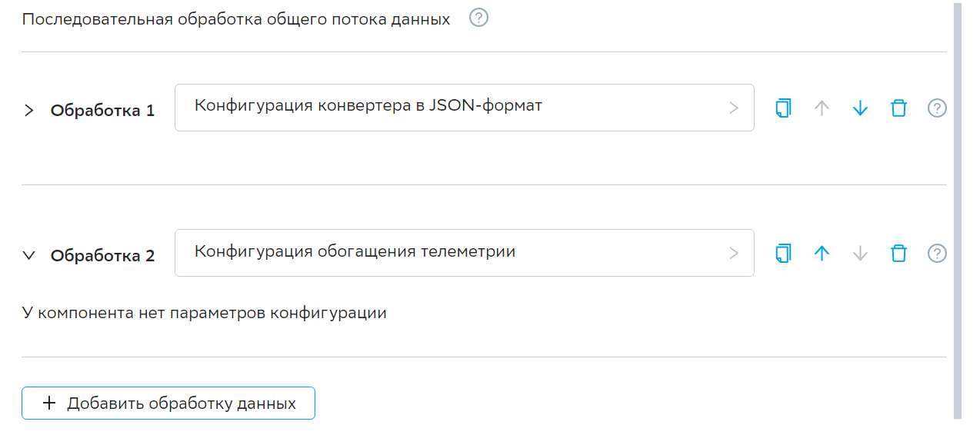Image resolution: width=980 pixels, height=435 pixels.
Task: Show help for the Обработка 2 row
Action: click(x=936, y=253)
